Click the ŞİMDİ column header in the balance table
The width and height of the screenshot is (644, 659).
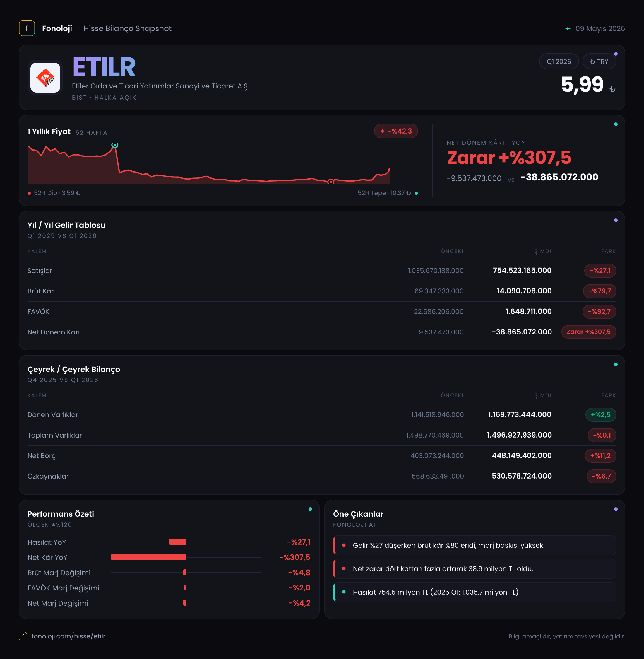(x=542, y=395)
